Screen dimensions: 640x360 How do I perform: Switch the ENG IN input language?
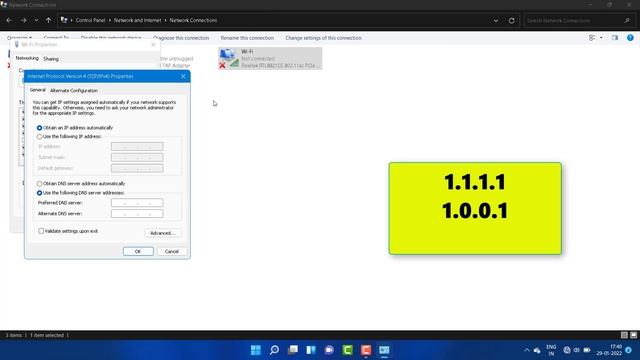point(551,350)
